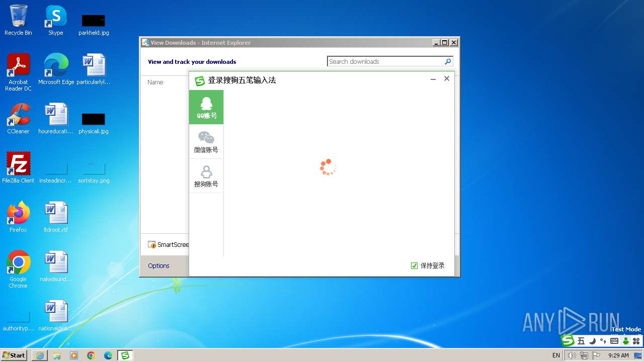Viewport: 644px width, 362px height.
Task: Close the View Downloads window
Action: click(x=453, y=43)
